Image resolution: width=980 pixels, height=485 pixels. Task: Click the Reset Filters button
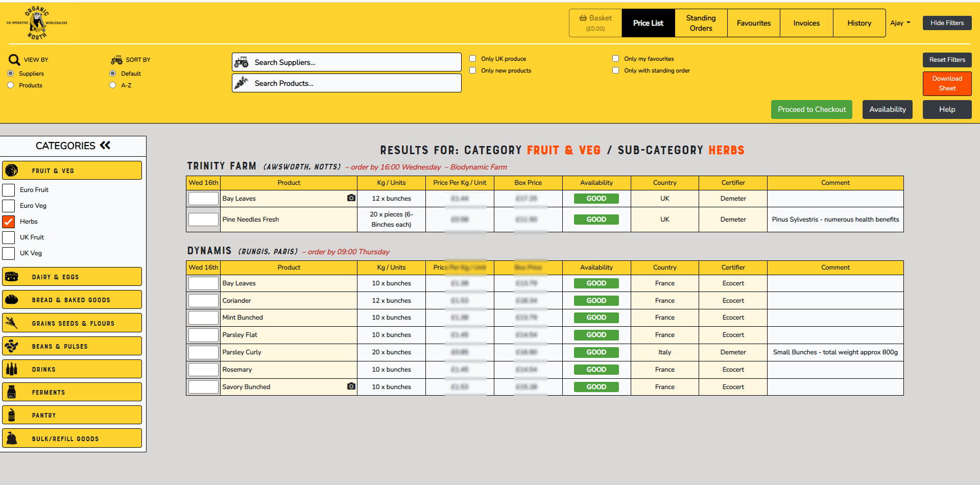click(947, 60)
